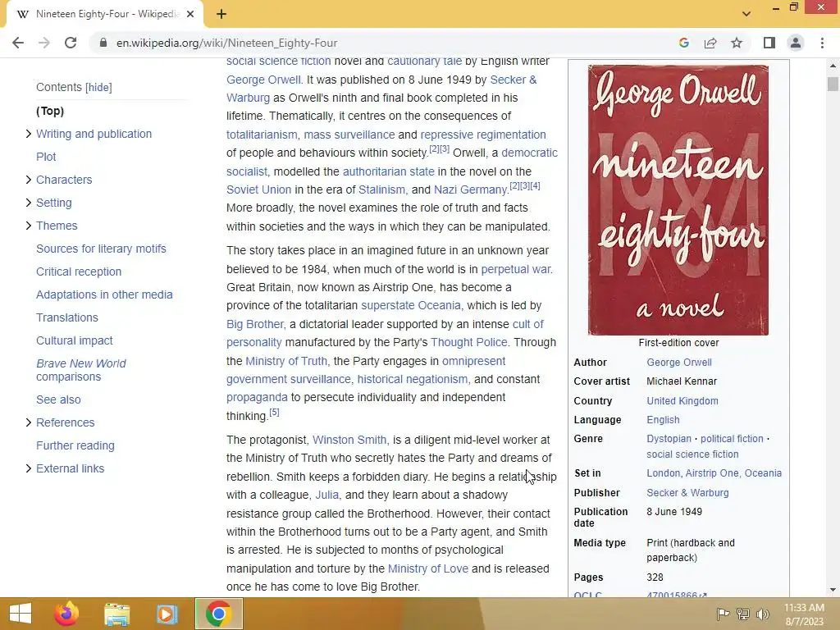
Task: Open the tab search dropdown arrow
Action: pyautogui.click(x=746, y=14)
